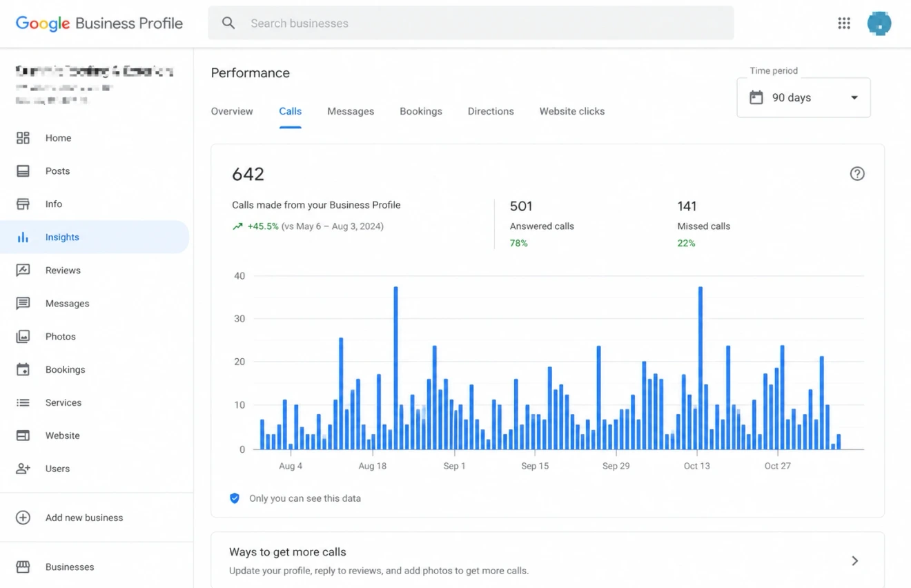Go to Users in the sidebar
The width and height of the screenshot is (911, 588).
(57, 469)
